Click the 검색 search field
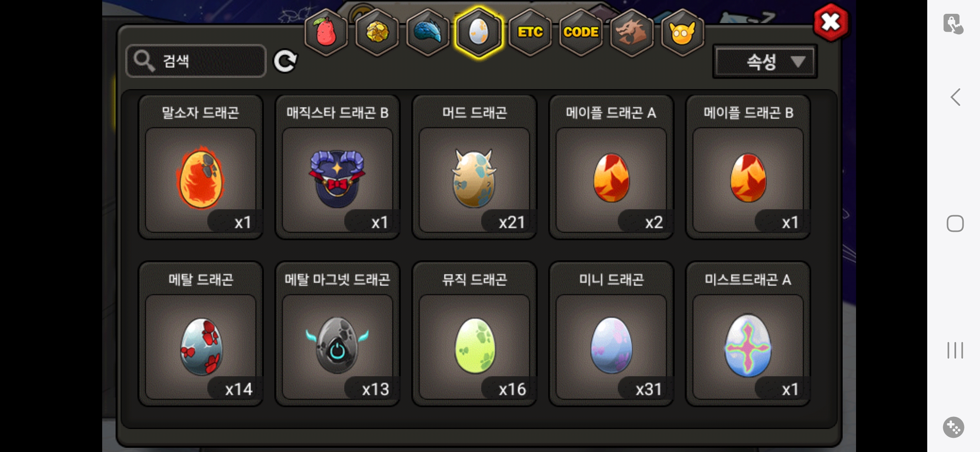The width and height of the screenshot is (980, 452). (x=196, y=61)
